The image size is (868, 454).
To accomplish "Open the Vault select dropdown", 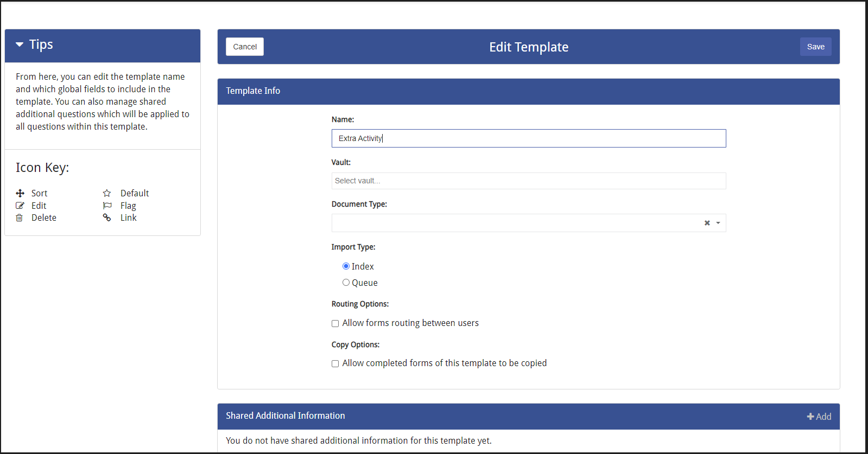I will tap(529, 181).
